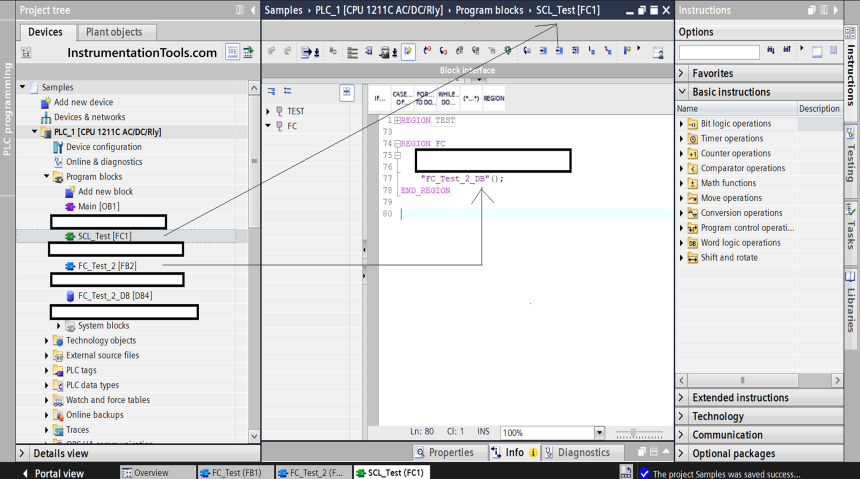Screen dimensions: 860x479
Task: Open the toolbar overflow arrow after the flag icon
Action: pos(639,49)
